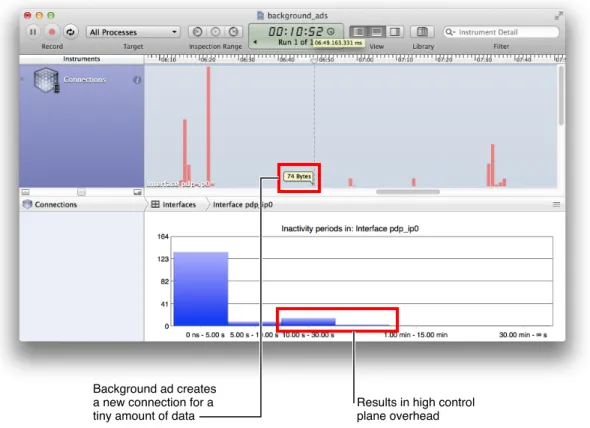Screen dimensions: 590x428
Task: Click the Run 1 of 1 label
Action: click(x=295, y=42)
